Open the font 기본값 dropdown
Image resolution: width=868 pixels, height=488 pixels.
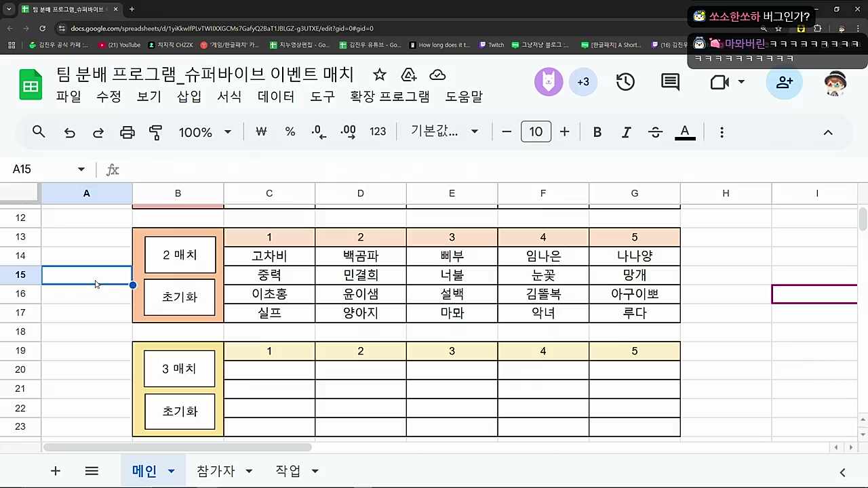click(444, 131)
